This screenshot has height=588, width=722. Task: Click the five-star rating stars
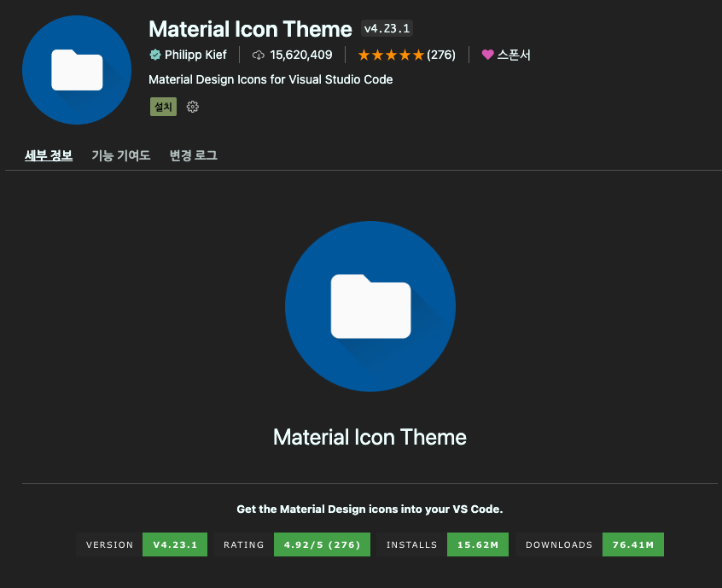[391, 55]
